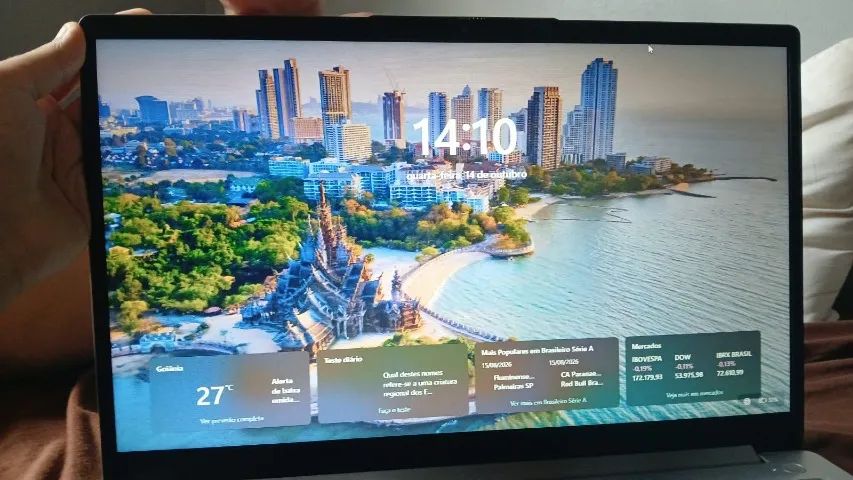Select the 'Palmeiras SP' team name

click(513, 386)
